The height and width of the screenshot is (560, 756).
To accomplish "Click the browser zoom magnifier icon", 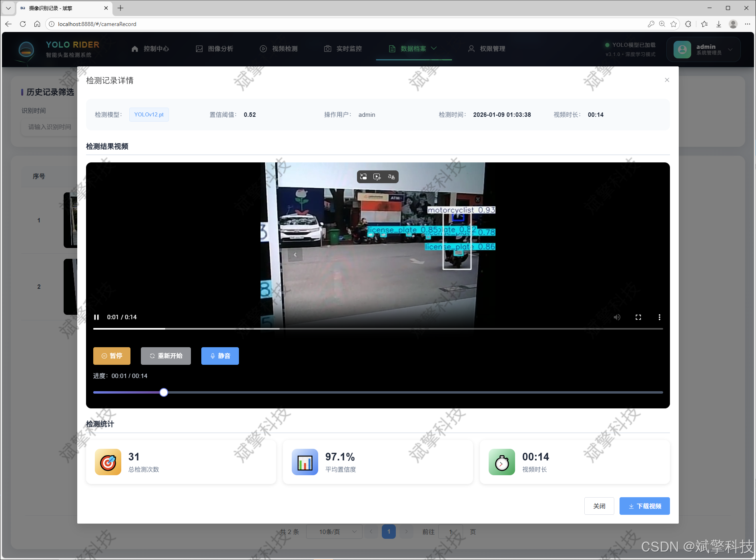I will (x=662, y=24).
